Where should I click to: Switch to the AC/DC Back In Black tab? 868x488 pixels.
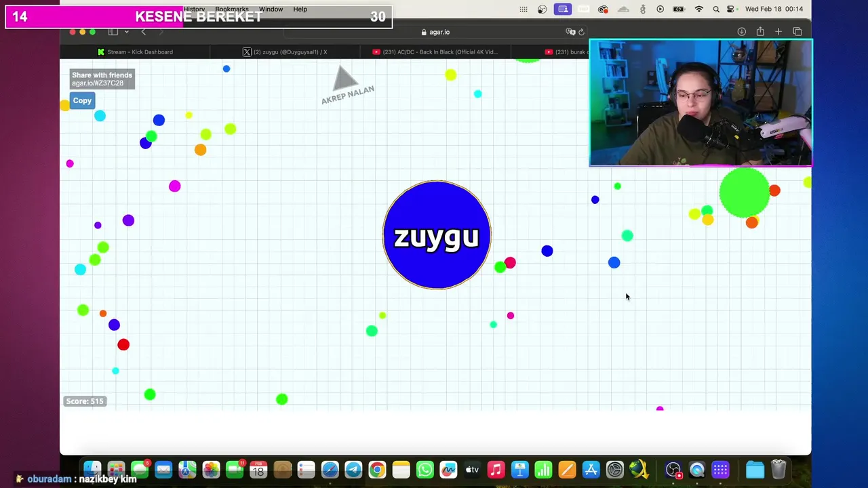tap(435, 52)
